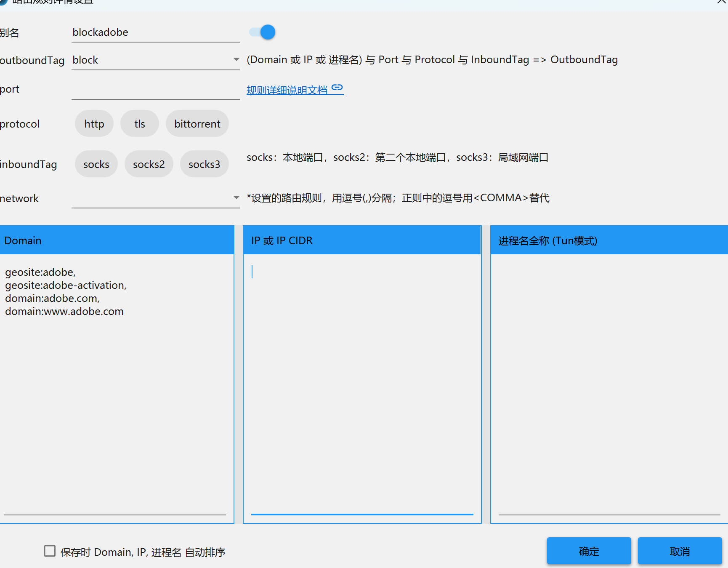
Task: Open the outboundTag dropdown arrow
Action: coord(236,60)
